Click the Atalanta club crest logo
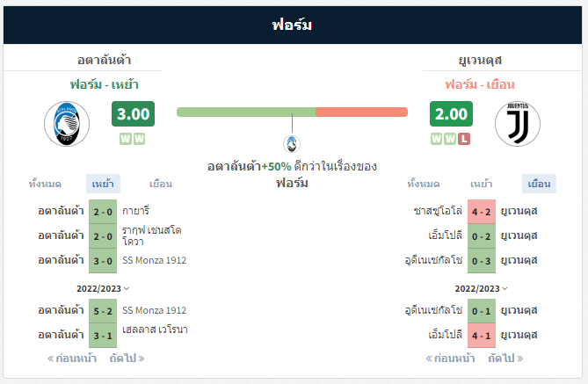 point(67,124)
